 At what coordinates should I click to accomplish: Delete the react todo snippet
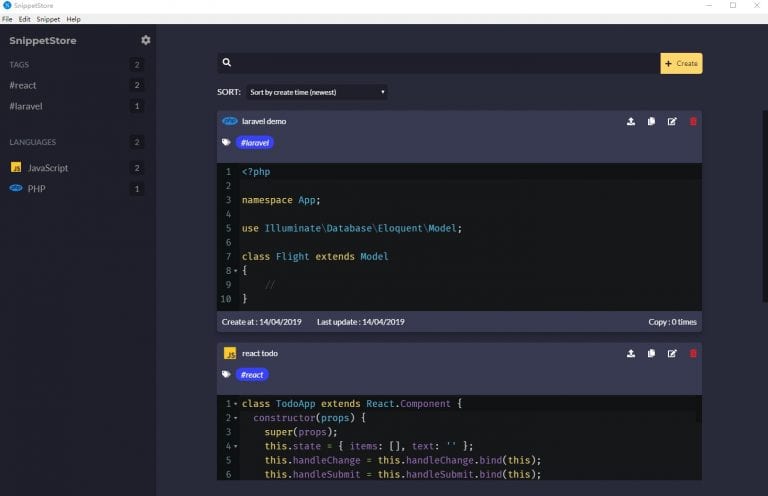pos(693,354)
